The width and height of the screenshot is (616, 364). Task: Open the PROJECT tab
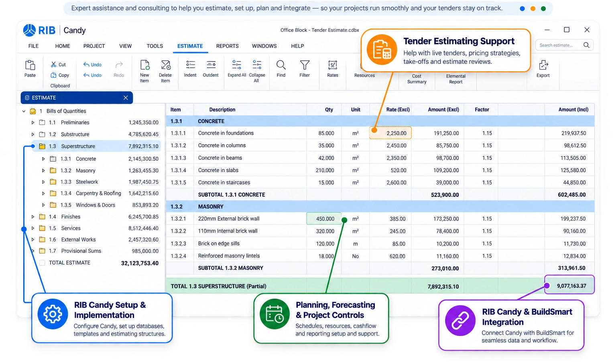point(94,46)
